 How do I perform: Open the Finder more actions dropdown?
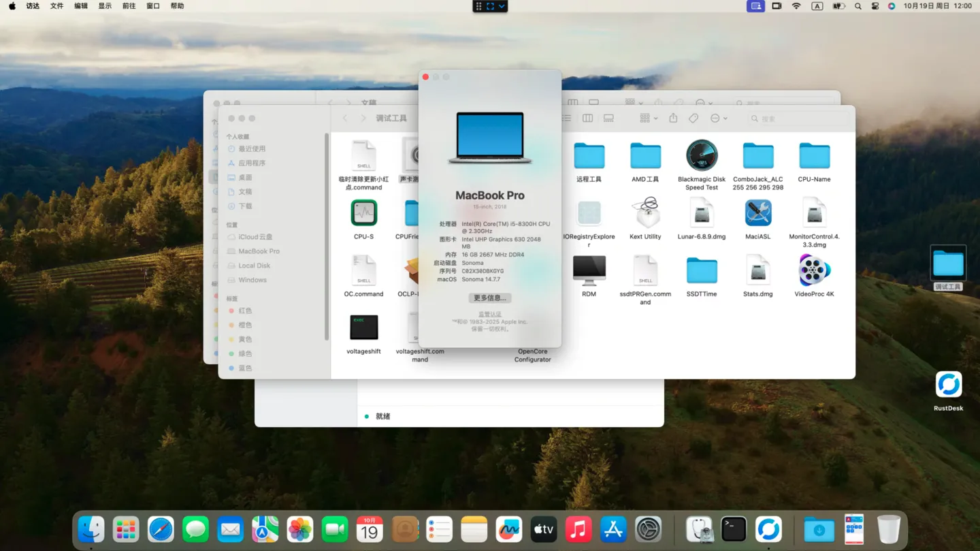click(719, 119)
